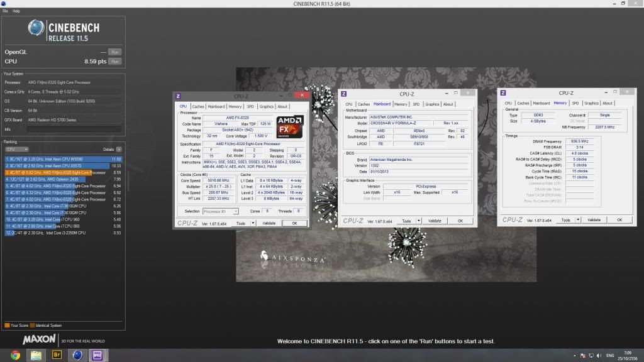Click the 5016.66 MHz core speed value
This screenshot has height=362, width=644.
[x=218, y=180]
